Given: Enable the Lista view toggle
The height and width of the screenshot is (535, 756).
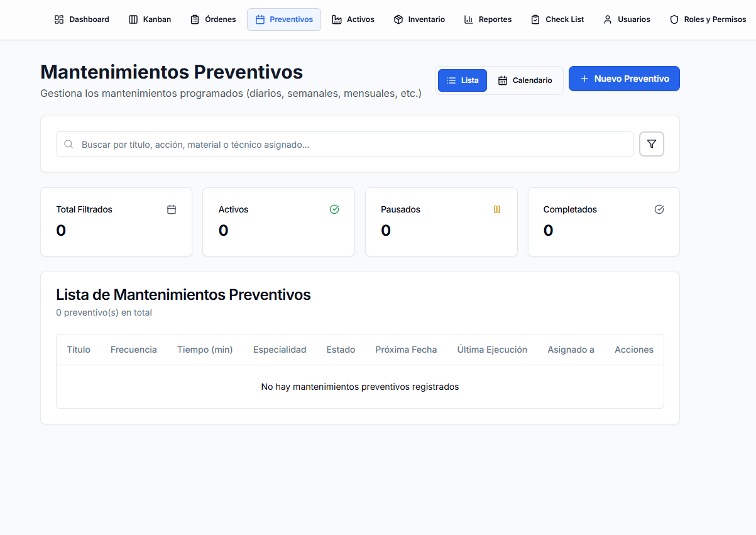Looking at the screenshot, I should [462, 80].
